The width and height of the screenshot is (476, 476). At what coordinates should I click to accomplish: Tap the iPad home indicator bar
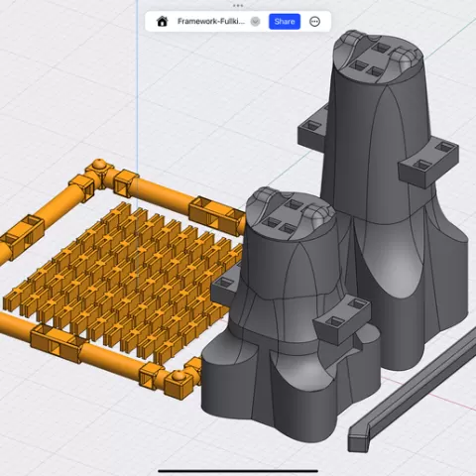[x=238, y=471]
